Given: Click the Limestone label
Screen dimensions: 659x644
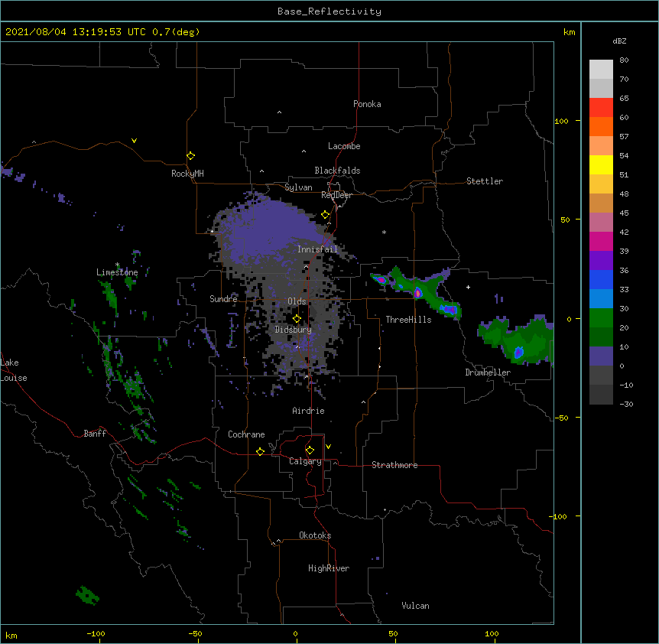Looking at the screenshot, I should click(117, 272).
